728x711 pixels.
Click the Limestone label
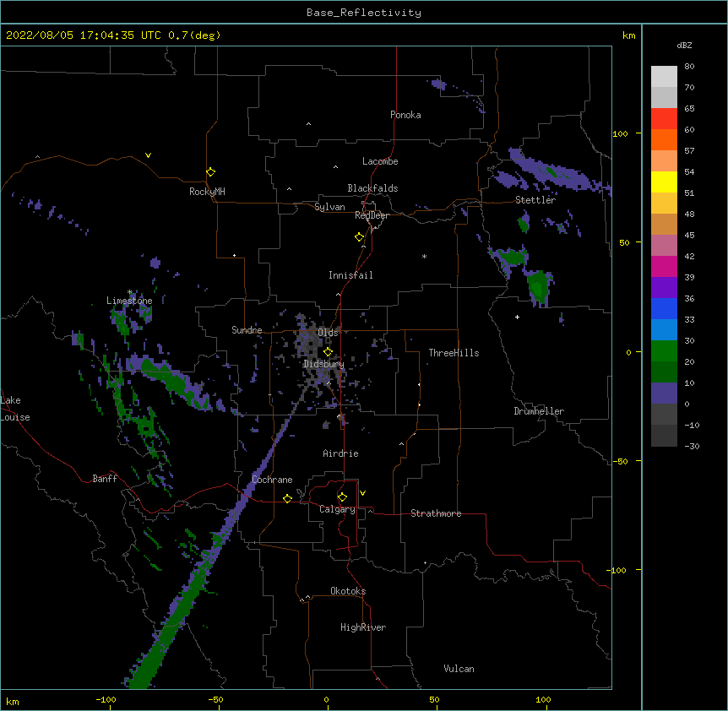click(x=129, y=301)
